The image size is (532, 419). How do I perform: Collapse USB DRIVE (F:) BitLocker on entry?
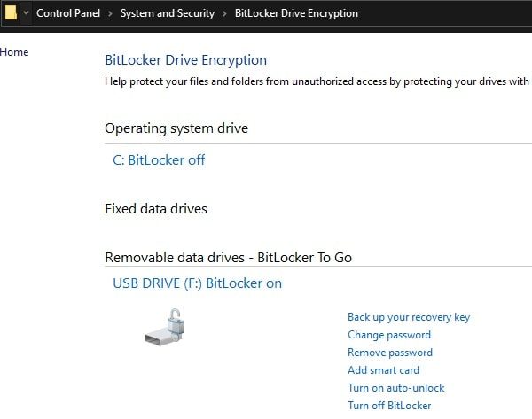[x=197, y=283]
